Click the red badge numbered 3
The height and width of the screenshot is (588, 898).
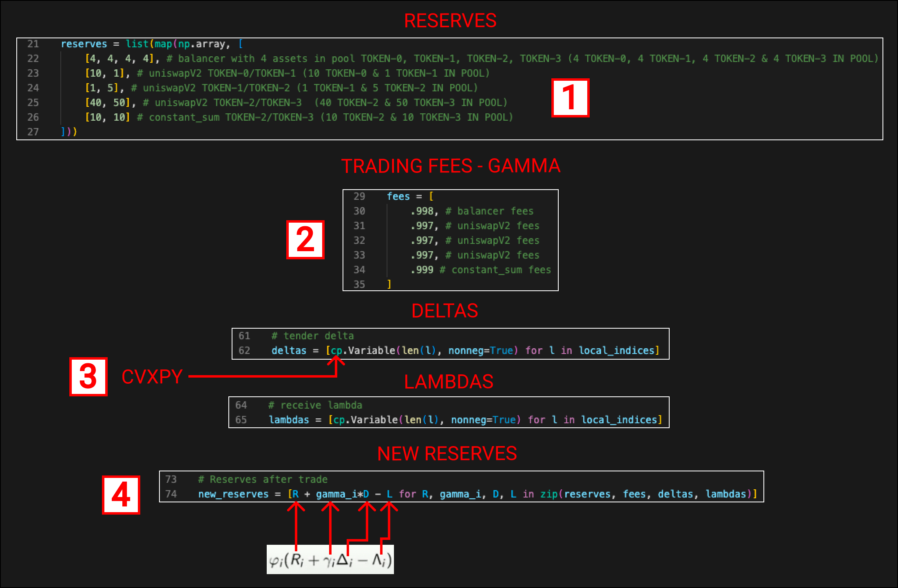coord(89,377)
